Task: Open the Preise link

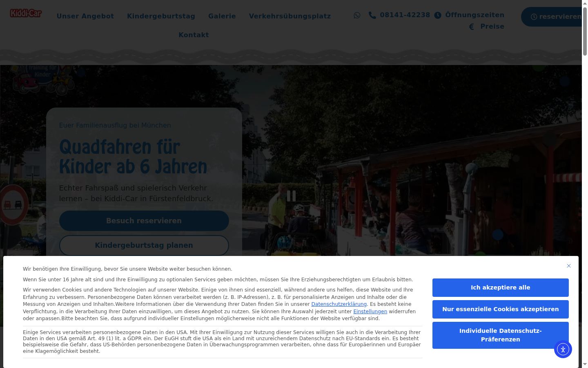Action: coord(486,27)
